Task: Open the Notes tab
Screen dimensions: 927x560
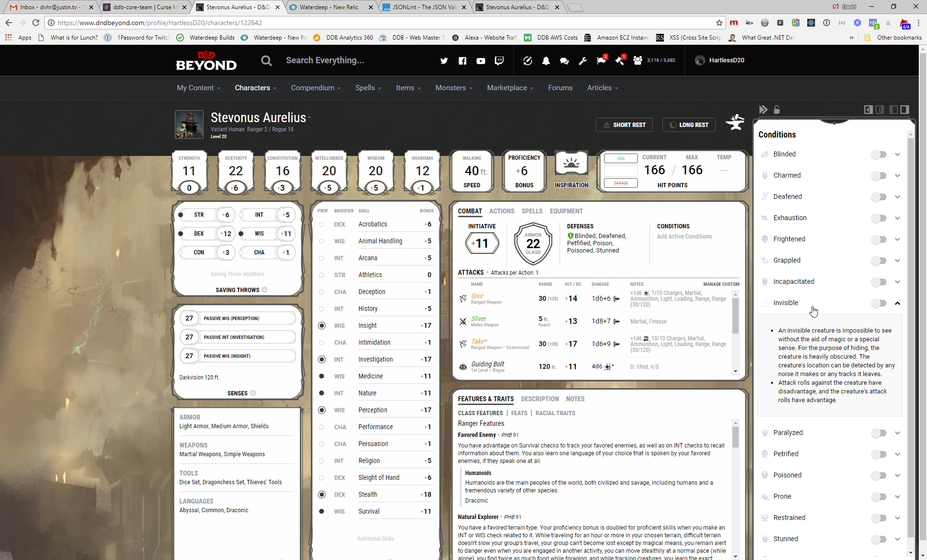Action: tap(575, 399)
